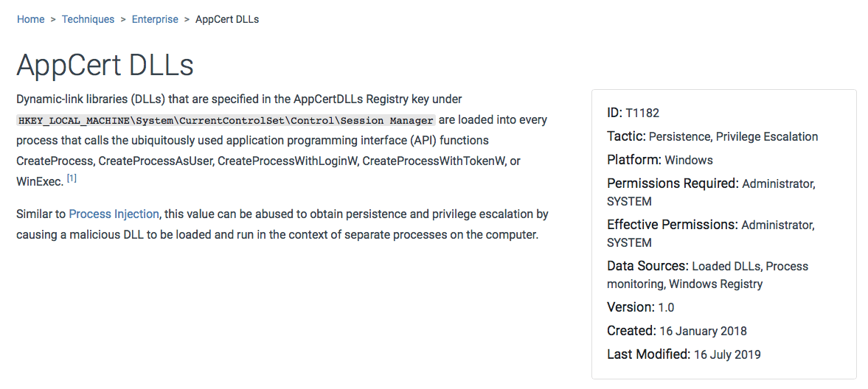This screenshot has height=389, width=868.
Task: Click the Home breadcrumb link
Action: [30, 19]
